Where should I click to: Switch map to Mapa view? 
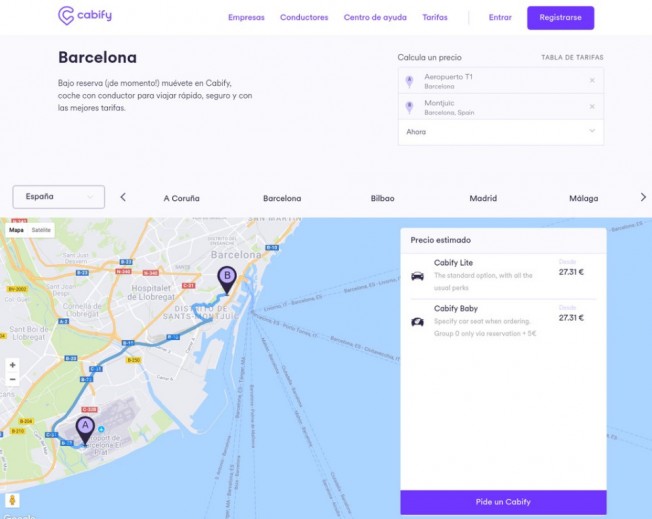pyautogui.click(x=16, y=230)
